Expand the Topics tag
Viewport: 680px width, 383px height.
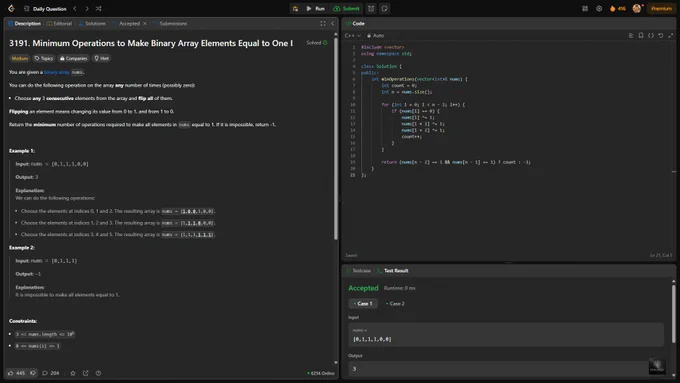pos(43,58)
